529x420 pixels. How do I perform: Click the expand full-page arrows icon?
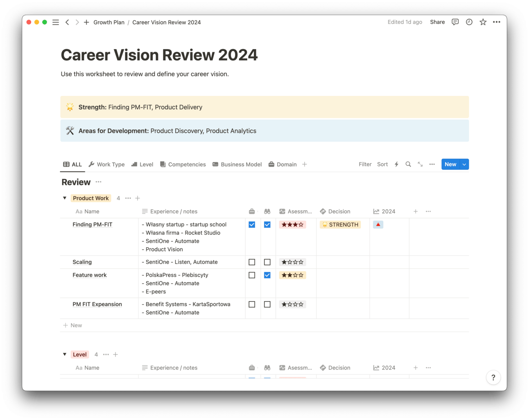(x=420, y=164)
